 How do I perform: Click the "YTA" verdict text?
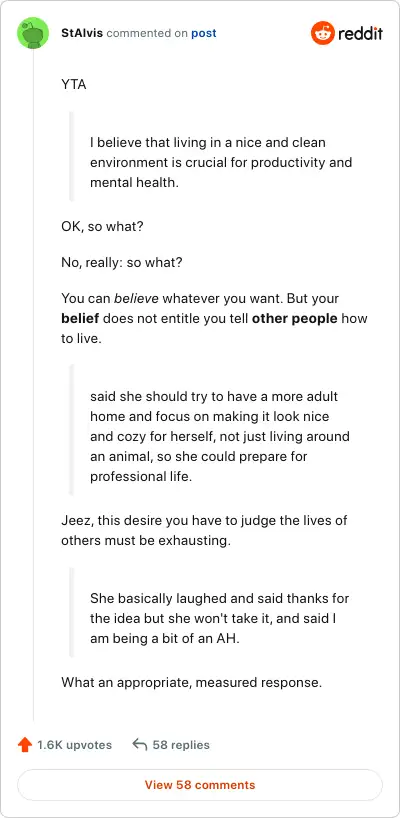pos(74,85)
